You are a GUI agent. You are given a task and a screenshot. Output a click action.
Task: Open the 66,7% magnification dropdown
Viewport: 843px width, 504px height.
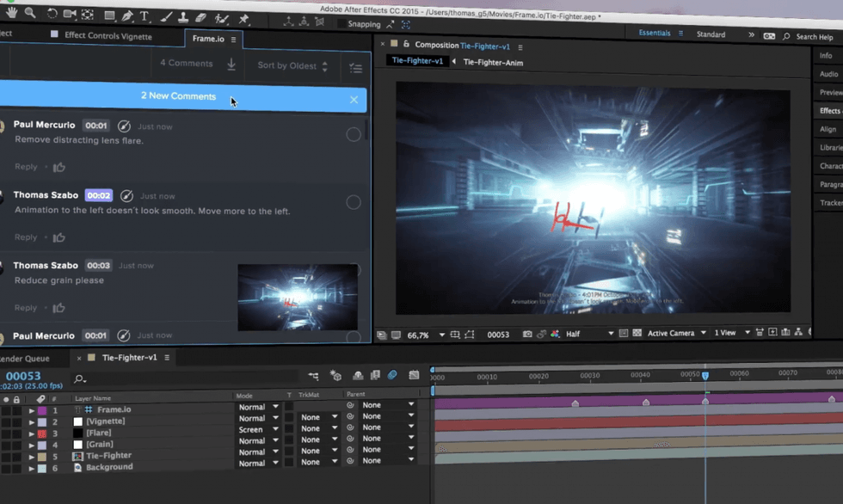coord(426,335)
